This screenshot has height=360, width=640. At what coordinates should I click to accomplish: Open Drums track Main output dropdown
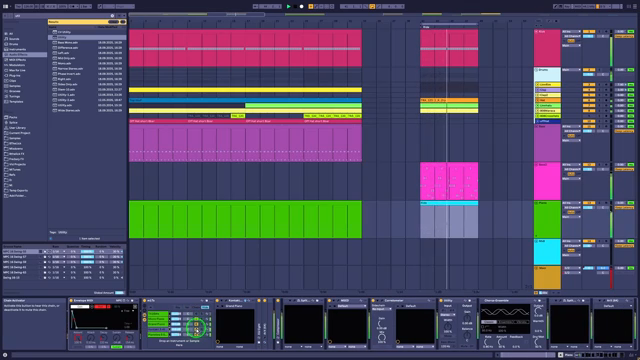coord(571,70)
